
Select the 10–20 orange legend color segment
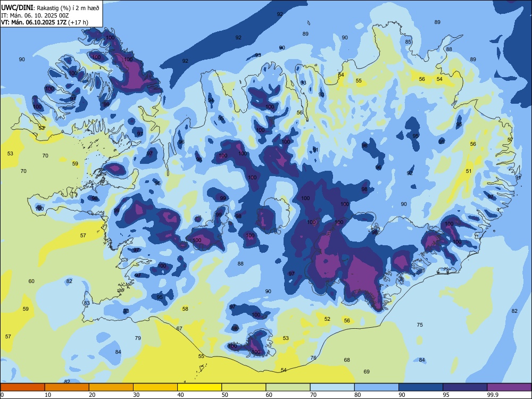pos(67,387)
